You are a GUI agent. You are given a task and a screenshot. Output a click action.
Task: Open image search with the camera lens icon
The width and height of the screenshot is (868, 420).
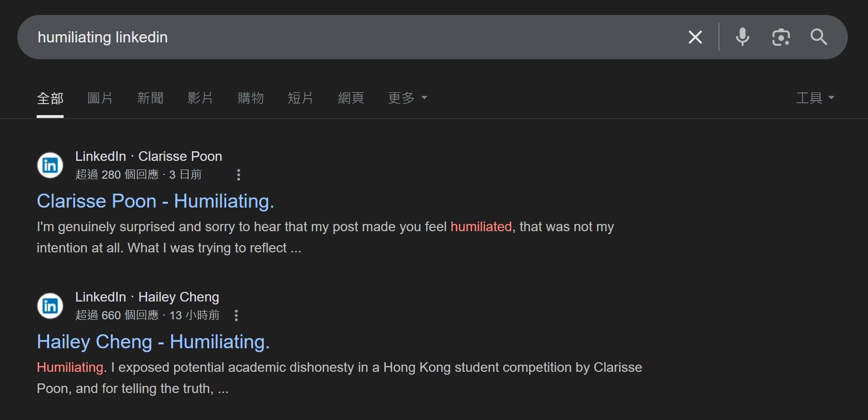coord(781,37)
